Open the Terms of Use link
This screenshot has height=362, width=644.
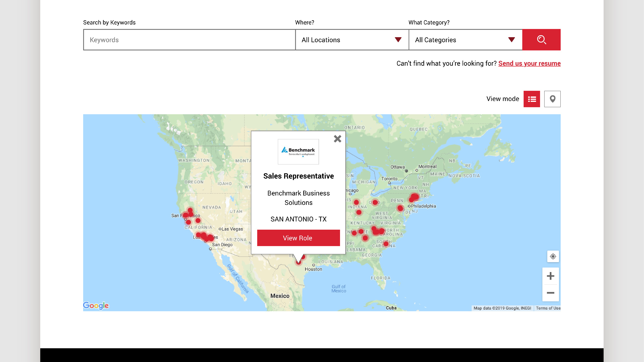point(548,308)
